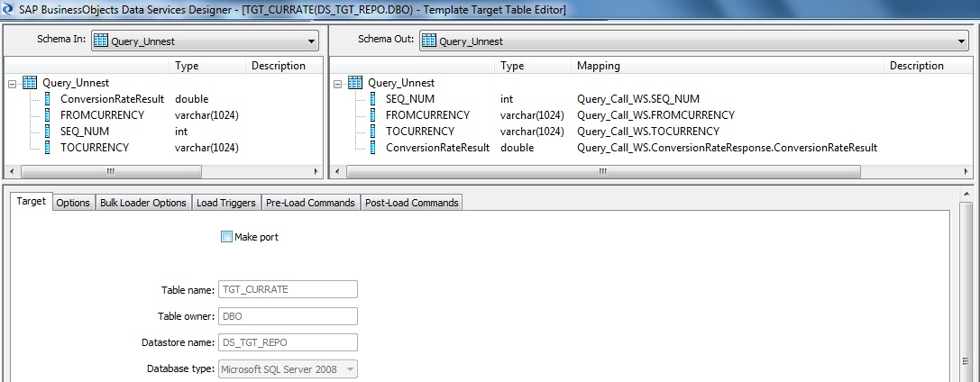980x382 pixels.
Task: Click the Query_Call_WS.TOCURRENCY mapping
Action: coord(648,131)
